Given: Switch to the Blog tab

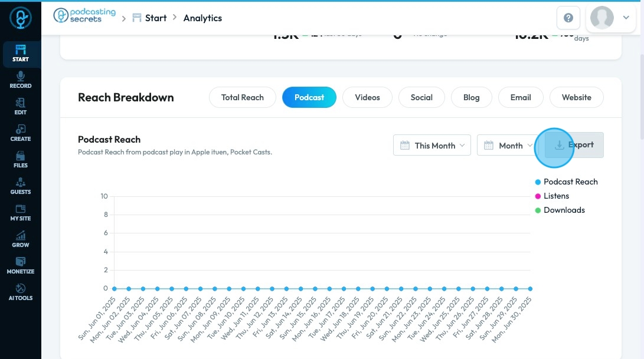Looking at the screenshot, I should click(472, 97).
